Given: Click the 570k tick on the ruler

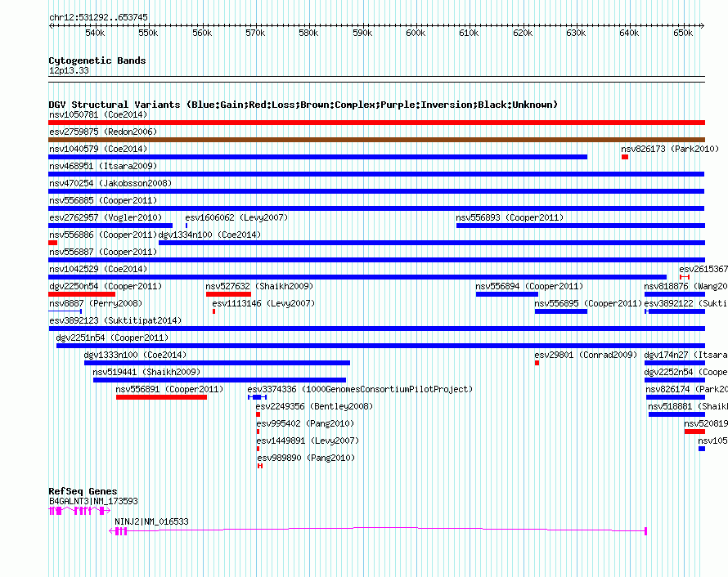Looking at the screenshot, I should [255, 33].
